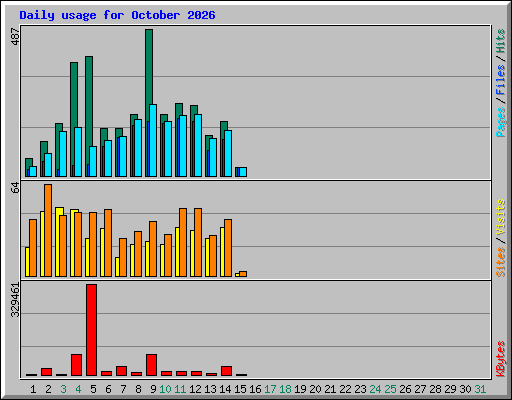The width and height of the screenshot is (512, 400).
Task: Click day 2 on the x-axis
Action: [x=48, y=389]
